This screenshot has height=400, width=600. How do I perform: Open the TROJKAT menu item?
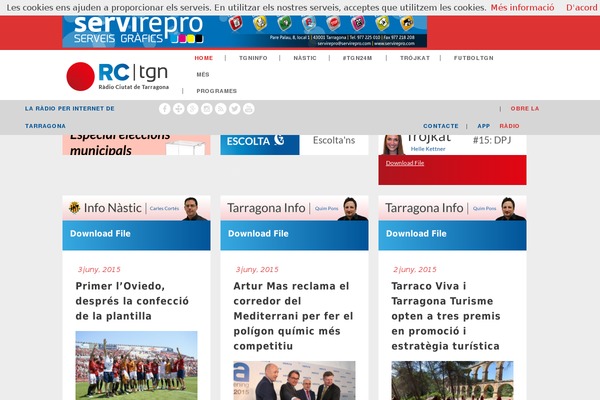click(415, 58)
